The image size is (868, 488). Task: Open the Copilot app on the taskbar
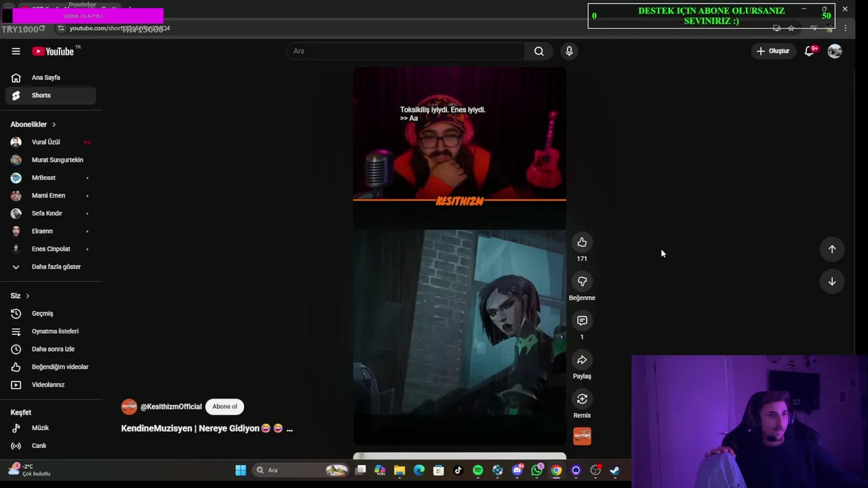click(x=380, y=470)
